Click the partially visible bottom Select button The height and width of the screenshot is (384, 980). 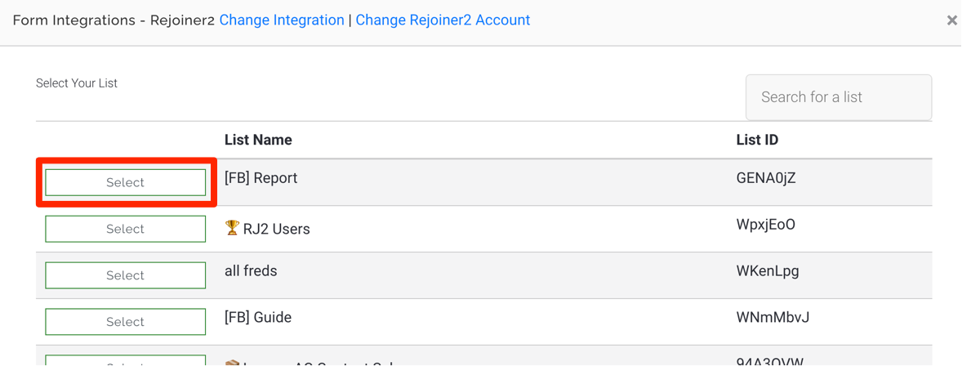click(125, 360)
